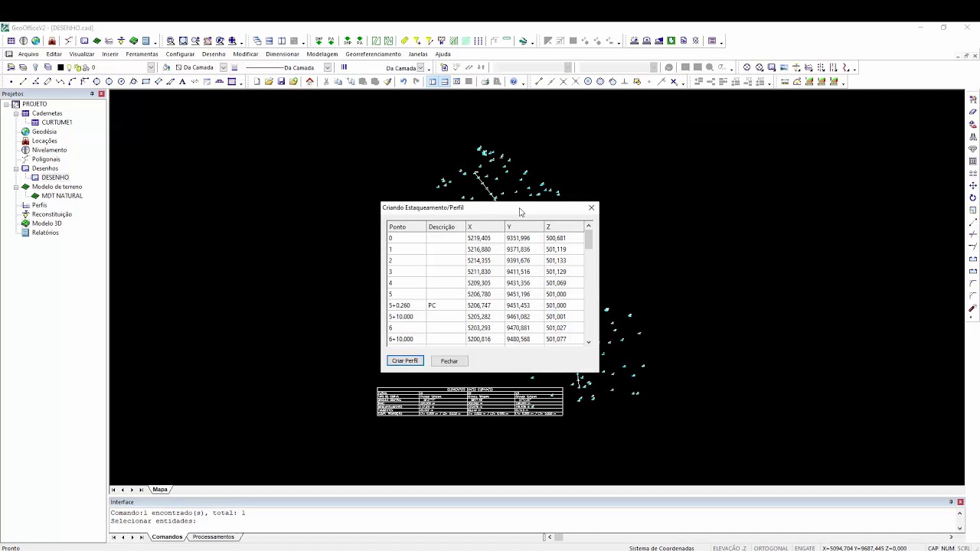Select Geodésia in project tree

44,132
